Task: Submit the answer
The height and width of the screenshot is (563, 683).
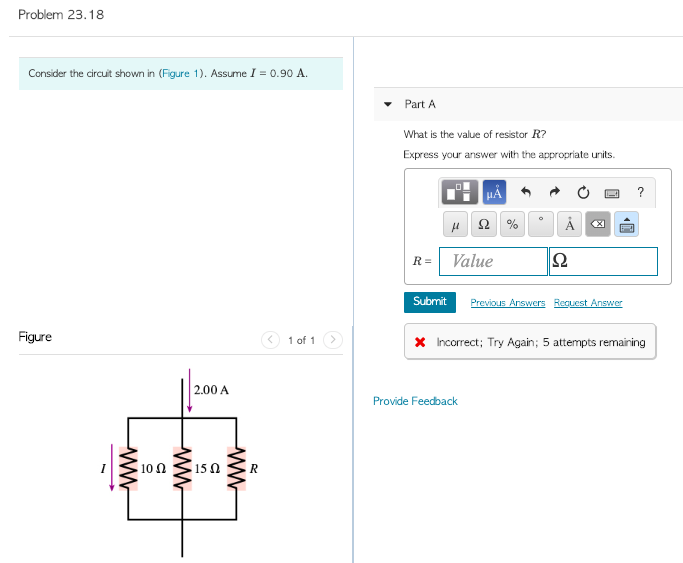Action: pyautogui.click(x=430, y=302)
